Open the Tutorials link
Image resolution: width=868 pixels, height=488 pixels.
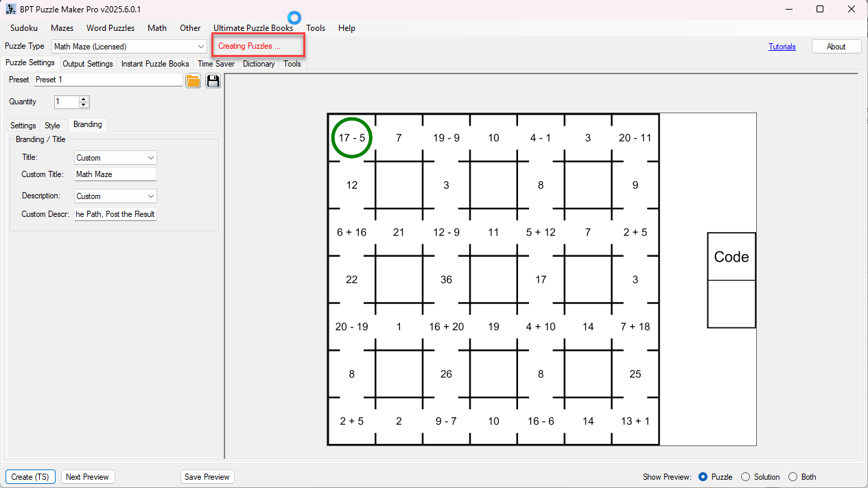pos(782,47)
